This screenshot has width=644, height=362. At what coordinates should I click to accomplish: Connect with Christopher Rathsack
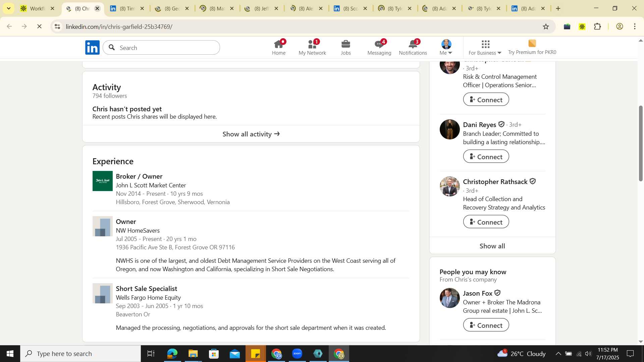(486, 222)
